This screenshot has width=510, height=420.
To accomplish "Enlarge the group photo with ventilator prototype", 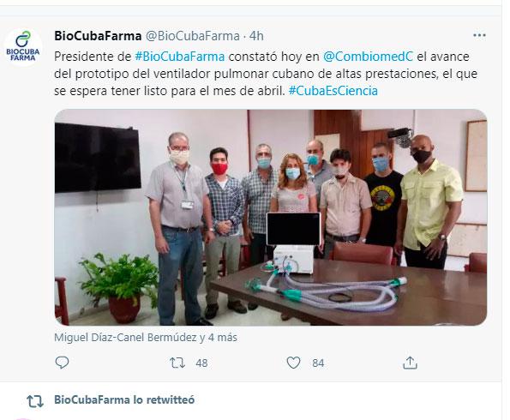I will click(271, 218).
